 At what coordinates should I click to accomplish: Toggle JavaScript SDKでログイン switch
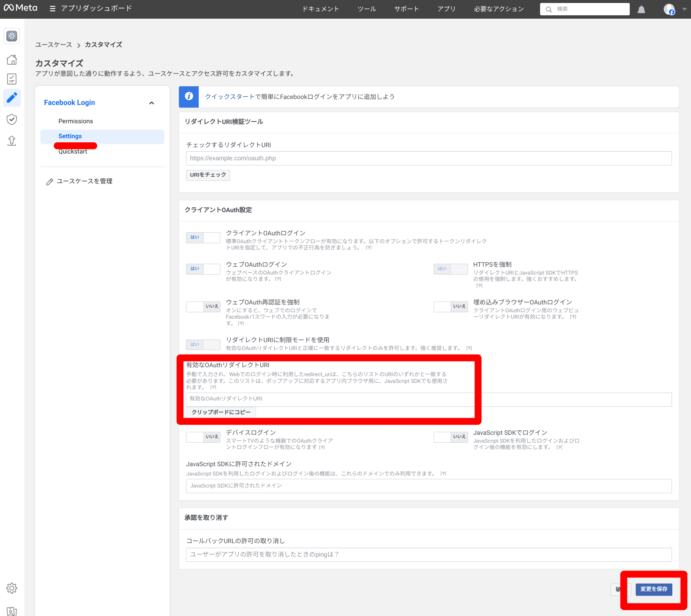coord(451,437)
